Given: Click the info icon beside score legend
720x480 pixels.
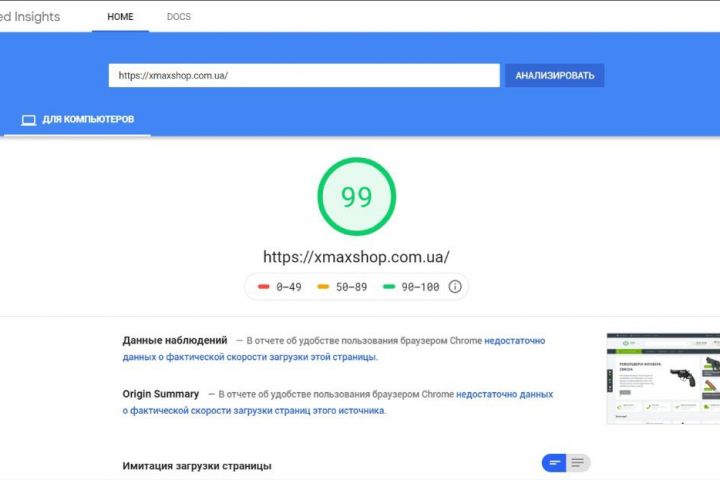Looking at the screenshot, I should point(455,286).
